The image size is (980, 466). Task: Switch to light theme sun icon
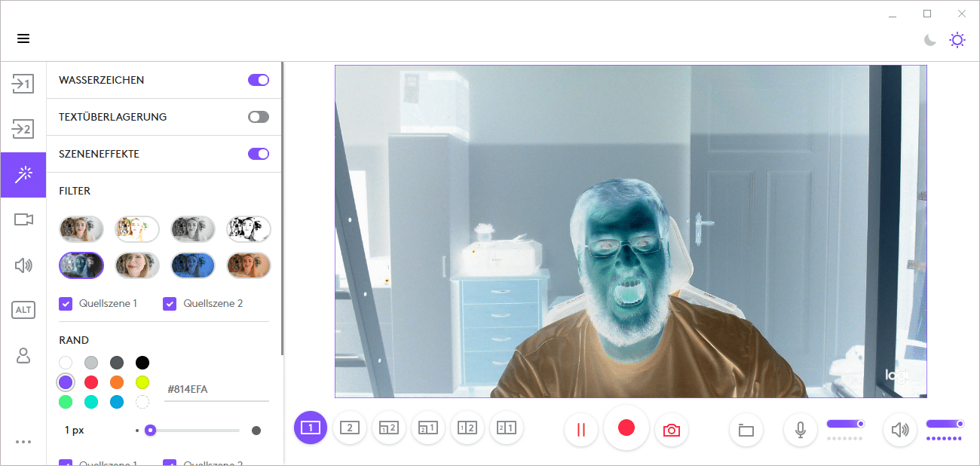[x=957, y=40]
